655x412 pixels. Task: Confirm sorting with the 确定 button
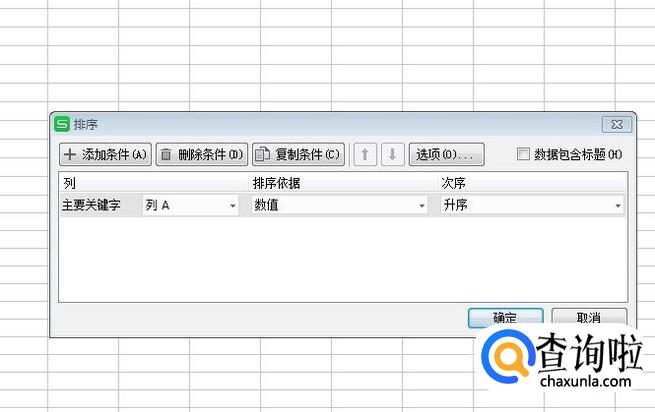pos(505,317)
